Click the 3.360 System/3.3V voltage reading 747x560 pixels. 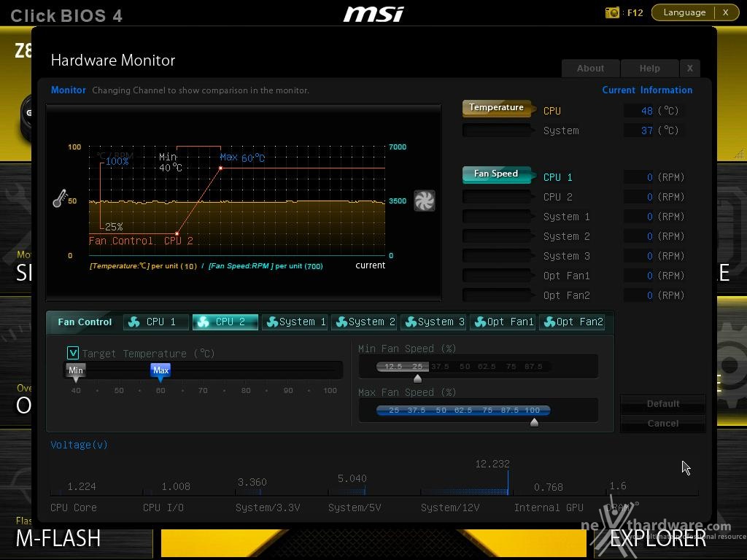coord(252,482)
